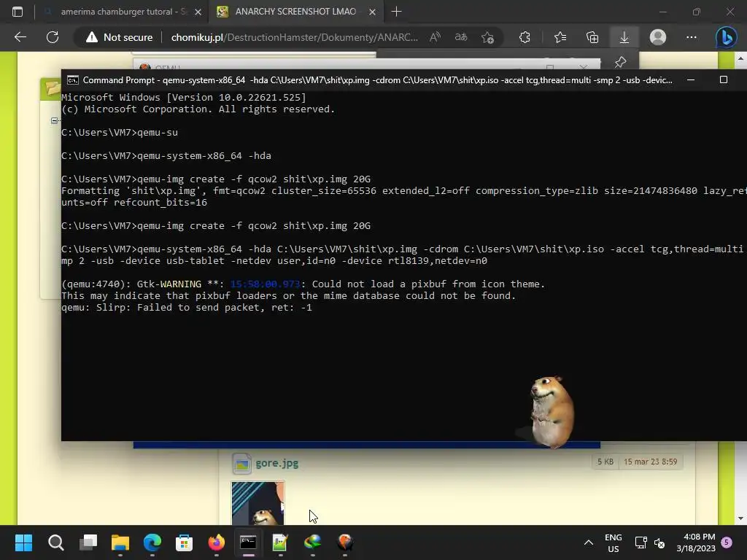Open a new browser tab
This screenshot has height=560, width=747.
(396, 12)
